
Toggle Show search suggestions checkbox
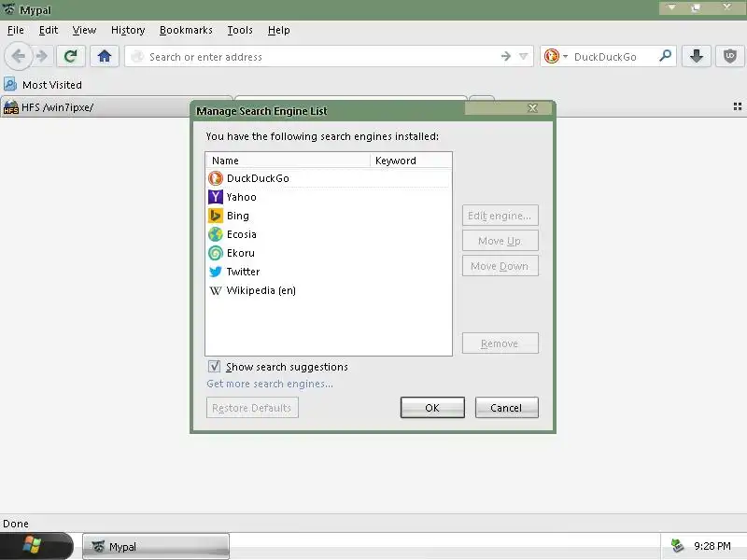[215, 366]
